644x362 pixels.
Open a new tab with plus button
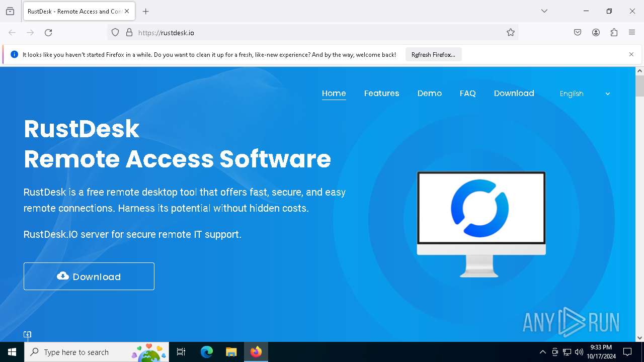click(146, 11)
